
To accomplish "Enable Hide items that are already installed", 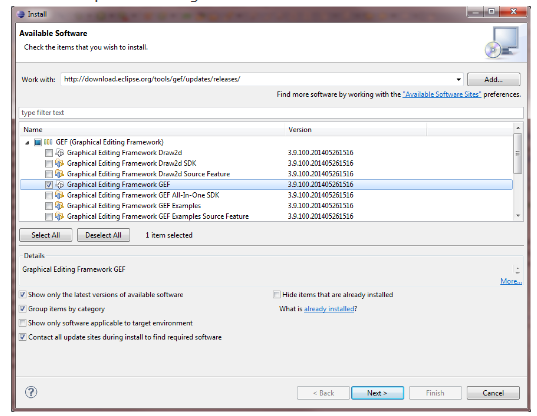I will (277, 294).
